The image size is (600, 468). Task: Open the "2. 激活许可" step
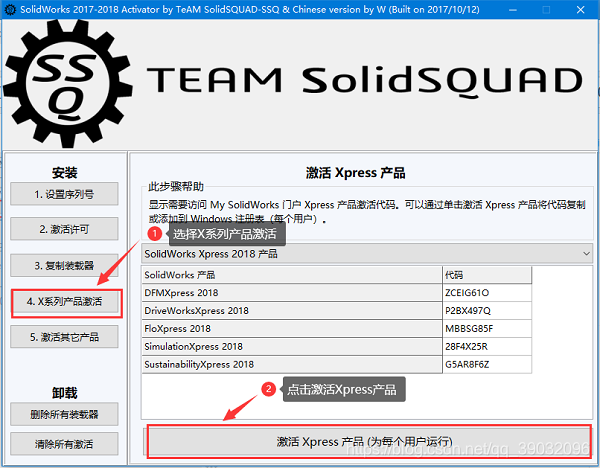64,229
